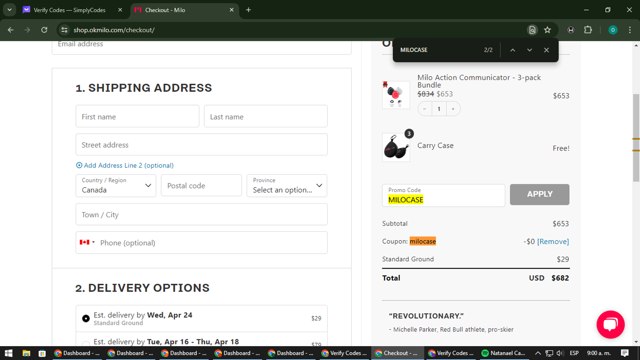Add Address Line 2 (optional) link

pyautogui.click(x=124, y=165)
